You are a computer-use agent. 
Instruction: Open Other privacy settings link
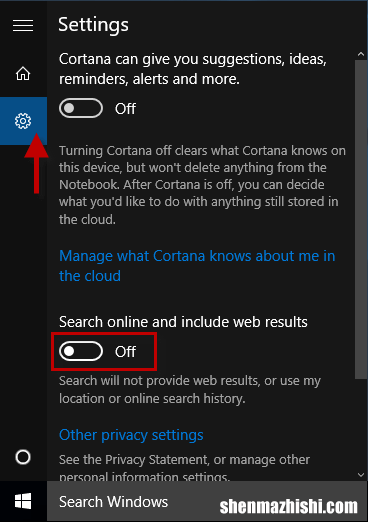click(x=131, y=435)
